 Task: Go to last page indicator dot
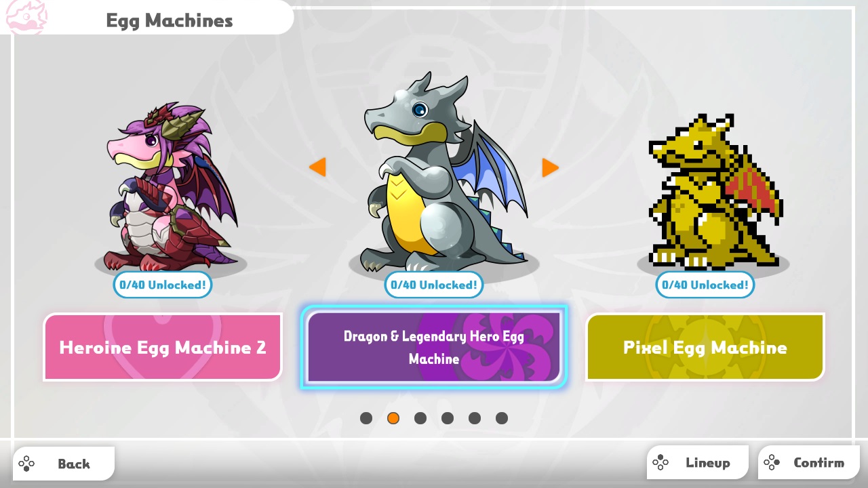(x=502, y=418)
